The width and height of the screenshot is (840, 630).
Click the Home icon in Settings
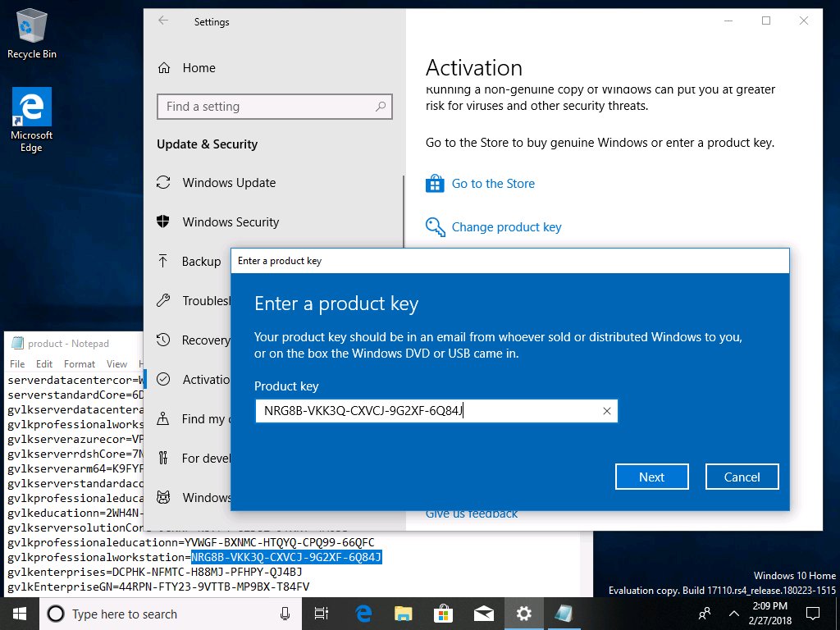(165, 68)
